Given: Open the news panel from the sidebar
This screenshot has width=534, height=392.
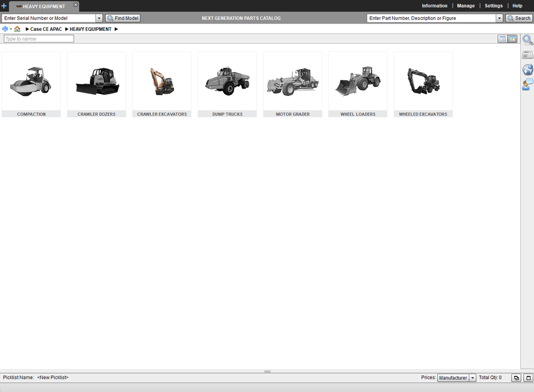Looking at the screenshot, I should [527, 55].
